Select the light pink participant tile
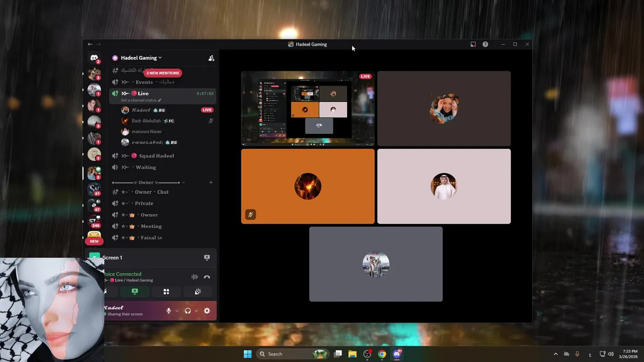 (x=444, y=186)
